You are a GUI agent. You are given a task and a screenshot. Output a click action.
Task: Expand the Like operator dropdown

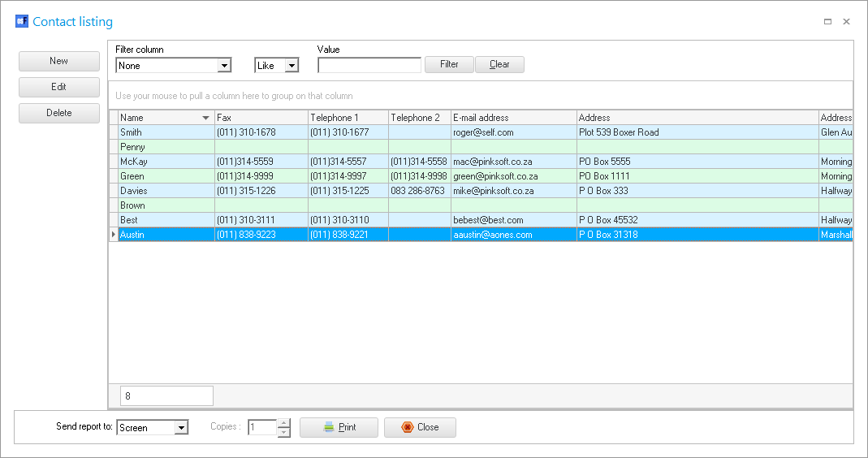pyautogui.click(x=291, y=66)
